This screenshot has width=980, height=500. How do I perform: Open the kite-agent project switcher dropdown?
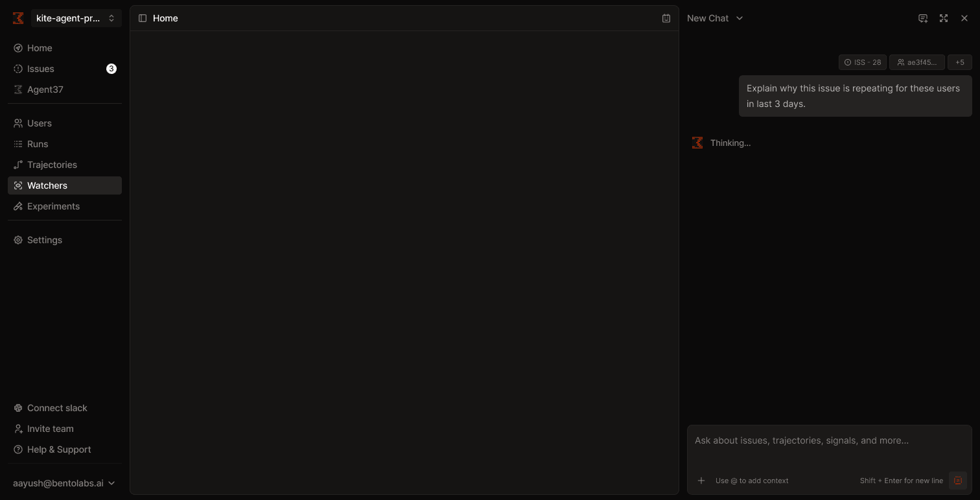(x=76, y=18)
